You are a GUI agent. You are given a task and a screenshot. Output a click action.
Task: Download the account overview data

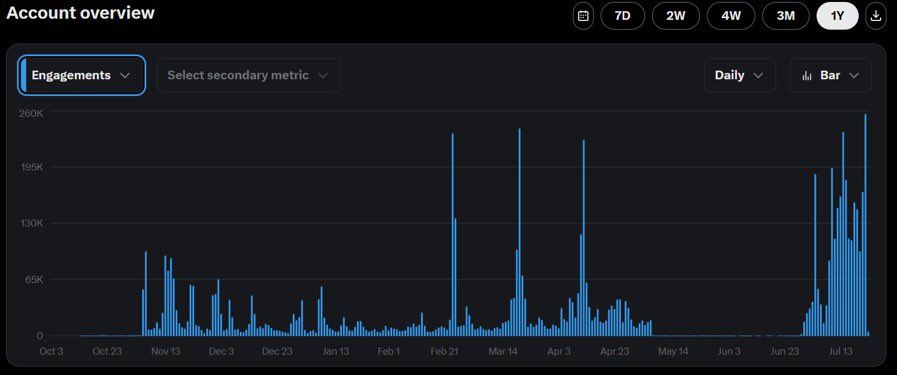[x=875, y=16]
